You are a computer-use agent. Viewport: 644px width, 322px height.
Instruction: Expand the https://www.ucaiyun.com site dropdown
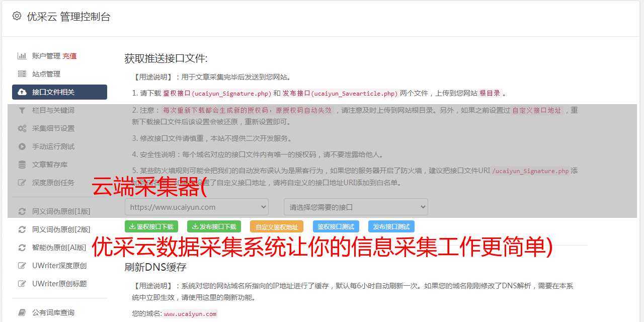(x=197, y=207)
